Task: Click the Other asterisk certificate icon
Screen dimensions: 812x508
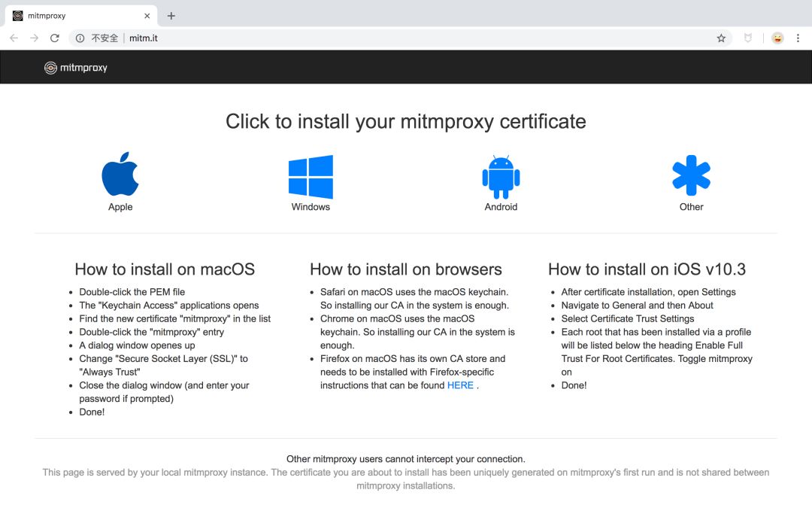Action: tap(692, 175)
